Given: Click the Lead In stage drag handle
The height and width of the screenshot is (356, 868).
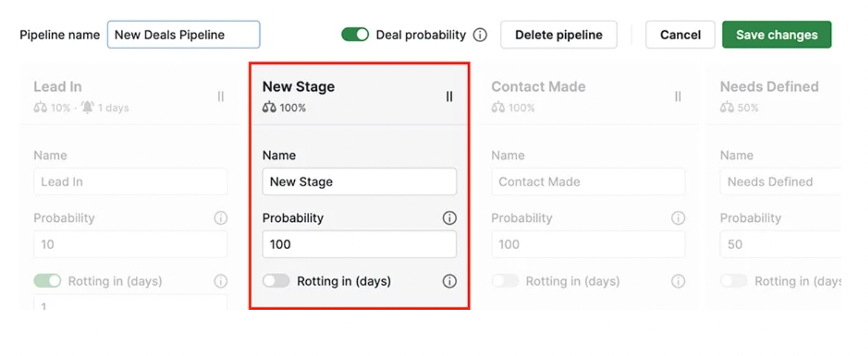Looking at the screenshot, I should pos(220,97).
